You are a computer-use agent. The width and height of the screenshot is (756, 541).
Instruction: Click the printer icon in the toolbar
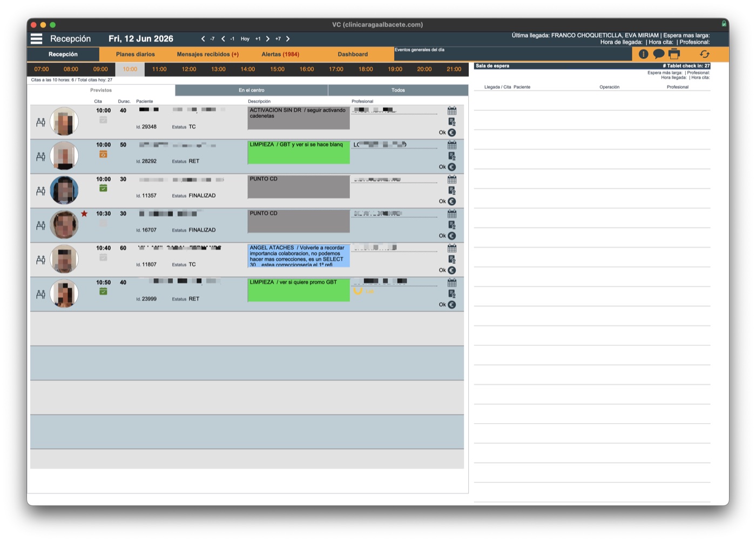coord(674,54)
